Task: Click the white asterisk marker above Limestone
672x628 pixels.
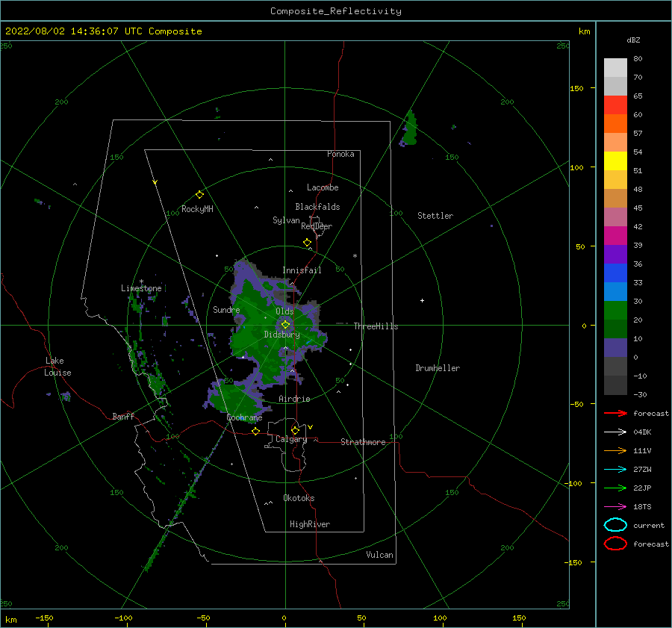Action: tap(141, 282)
